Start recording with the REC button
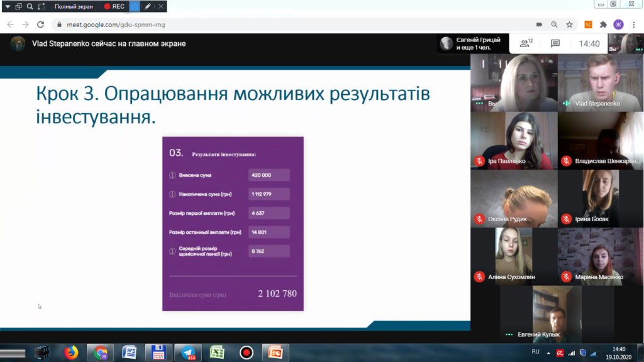 click(x=114, y=6)
